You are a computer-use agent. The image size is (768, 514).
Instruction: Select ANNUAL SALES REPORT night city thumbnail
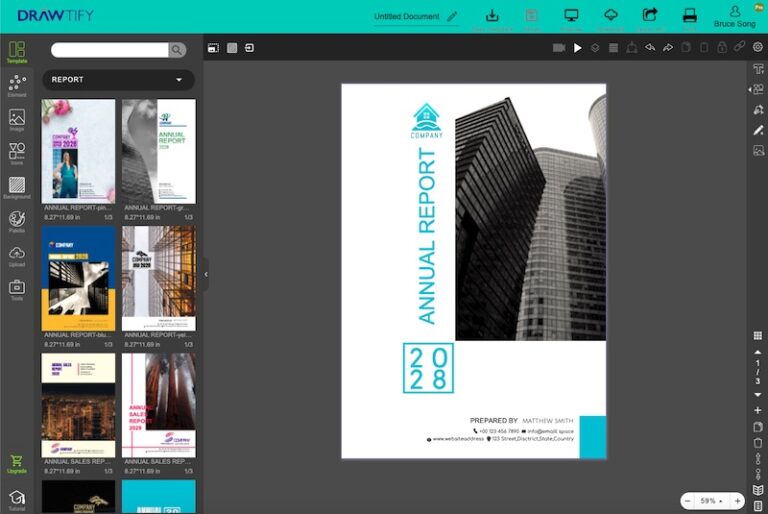pyautogui.click(x=78, y=405)
